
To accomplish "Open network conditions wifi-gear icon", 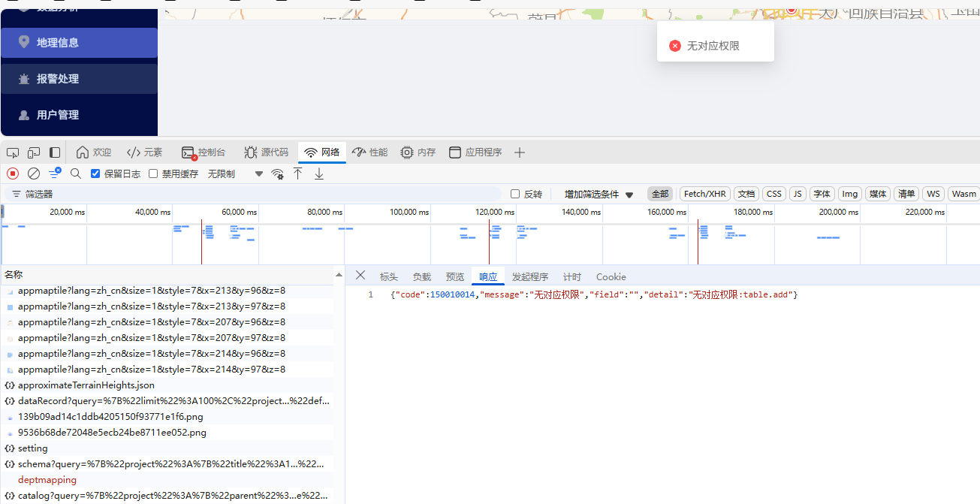I will tap(278, 174).
